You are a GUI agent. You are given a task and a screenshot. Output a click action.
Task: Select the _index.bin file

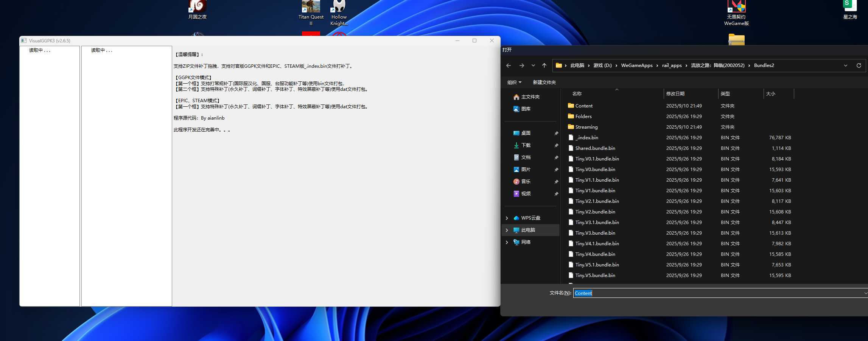click(x=586, y=138)
